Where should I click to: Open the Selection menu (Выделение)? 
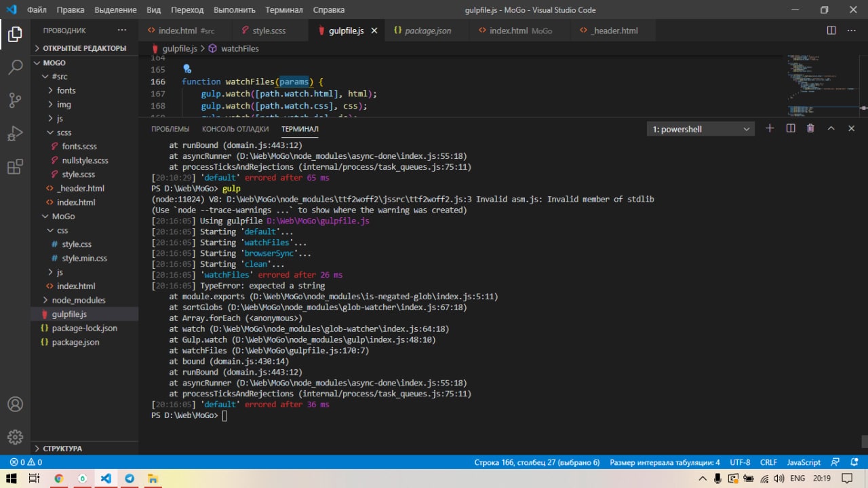click(116, 10)
